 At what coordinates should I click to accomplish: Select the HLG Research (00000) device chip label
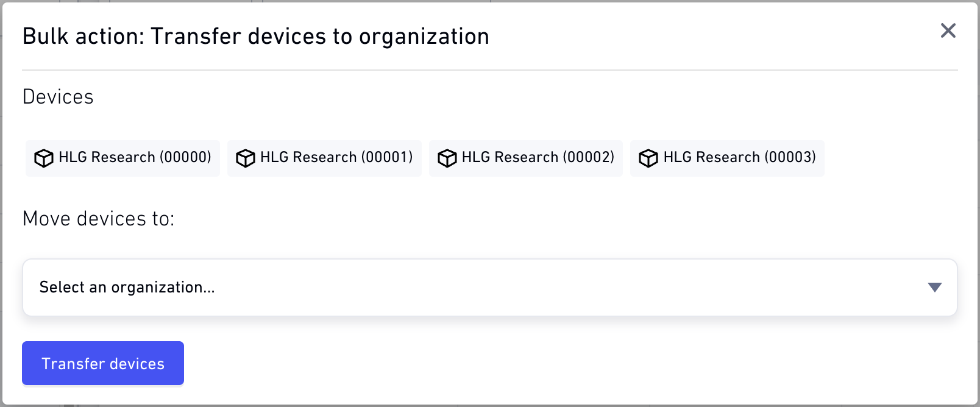(x=135, y=157)
